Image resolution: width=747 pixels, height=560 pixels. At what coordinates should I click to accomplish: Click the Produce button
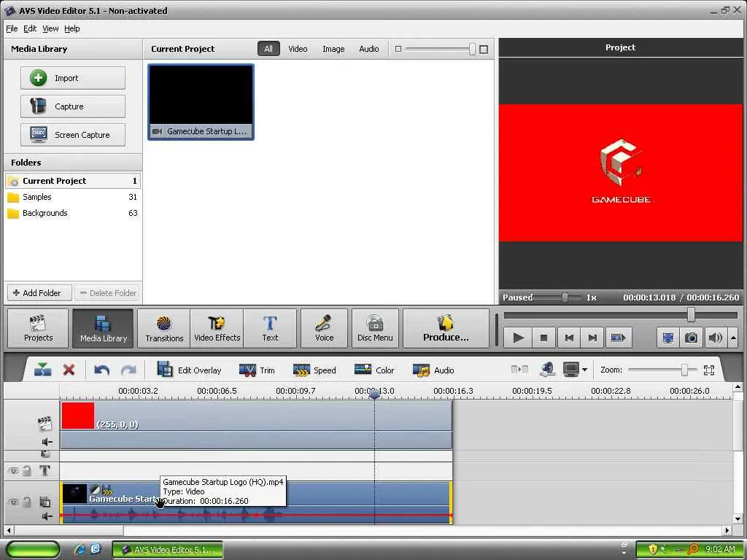pyautogui.click(x=446, y=329)
